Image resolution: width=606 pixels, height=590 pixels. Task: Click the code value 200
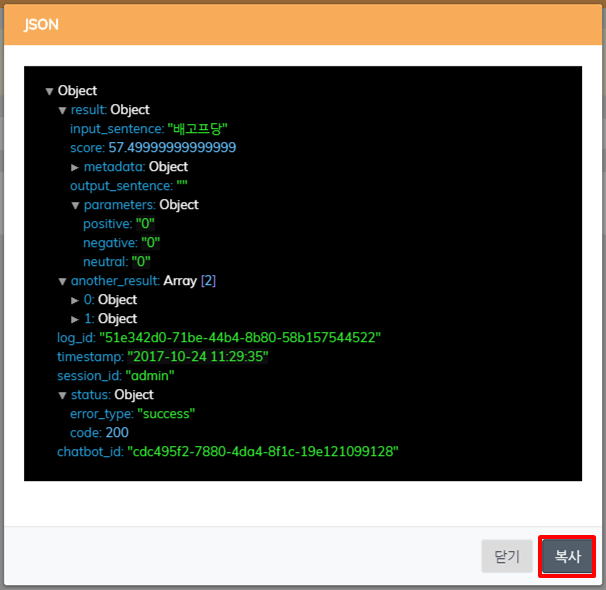click(x=117, y=432)
